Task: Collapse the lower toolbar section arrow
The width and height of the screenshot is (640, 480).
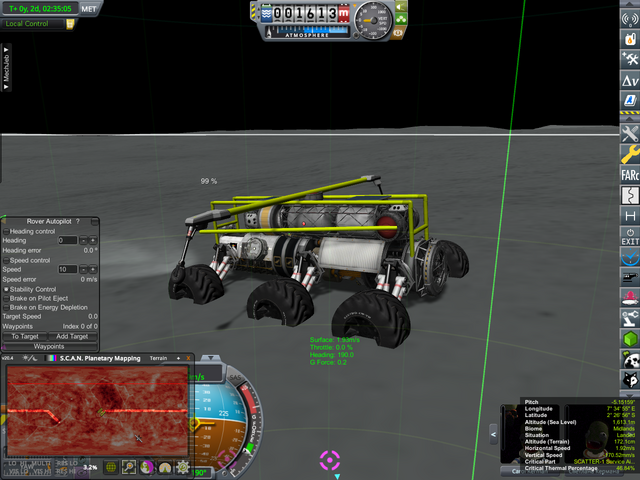Action: pyautogui.click(x=630, y=119)
